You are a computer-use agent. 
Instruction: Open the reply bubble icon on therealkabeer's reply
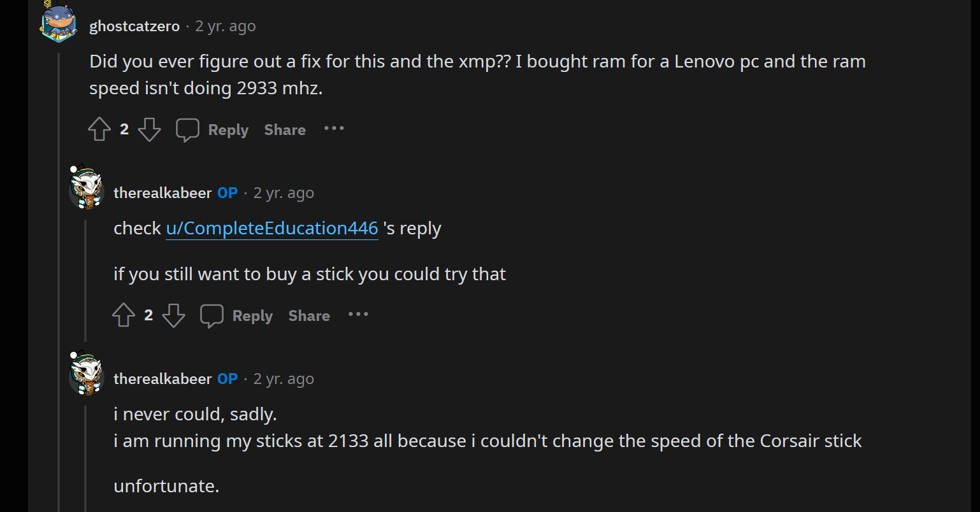[x=212, y=315]
